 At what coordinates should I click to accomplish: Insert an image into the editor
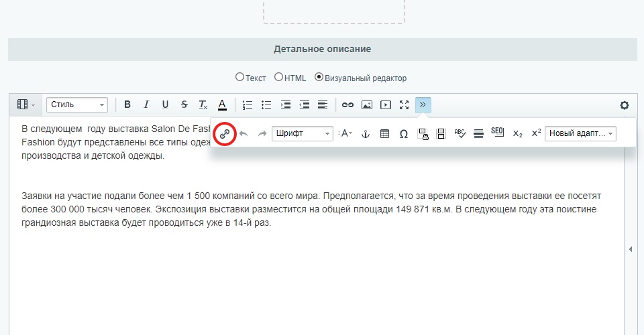pos(366,105)
